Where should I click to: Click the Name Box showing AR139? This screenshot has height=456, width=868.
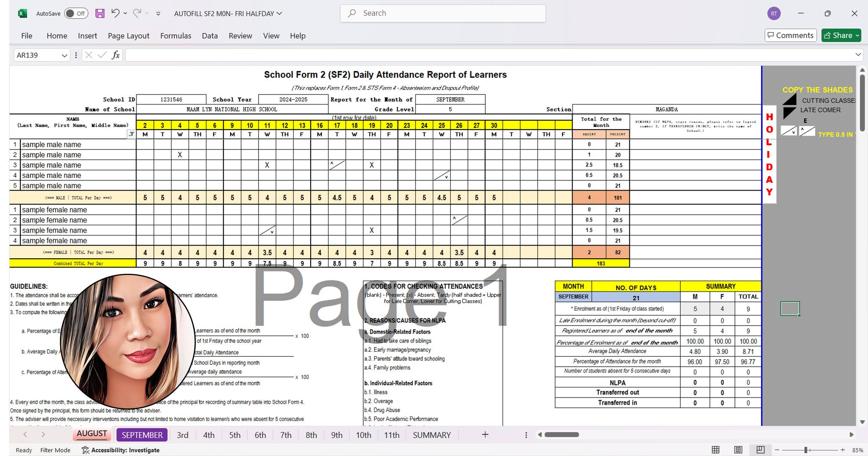36,55
